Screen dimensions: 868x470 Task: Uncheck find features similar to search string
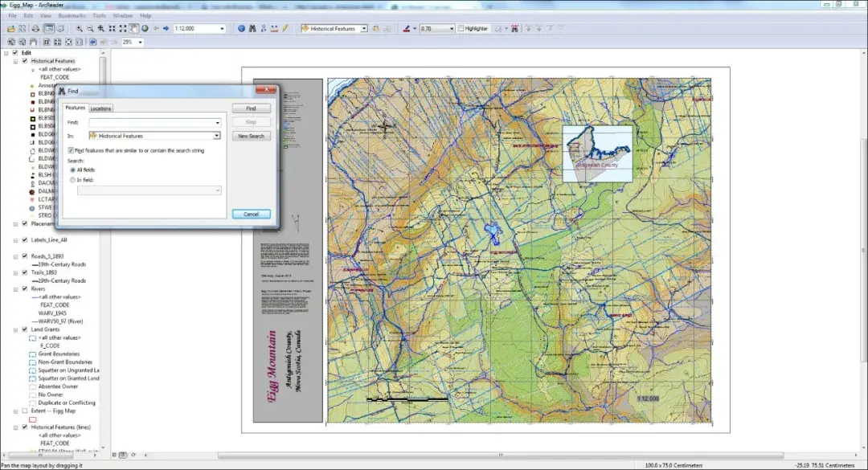coord(72,152)
